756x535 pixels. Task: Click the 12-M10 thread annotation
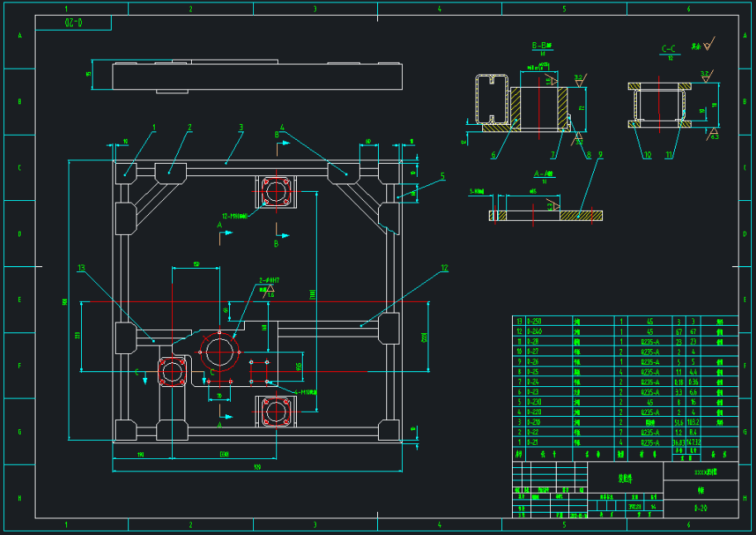(235, 217)
